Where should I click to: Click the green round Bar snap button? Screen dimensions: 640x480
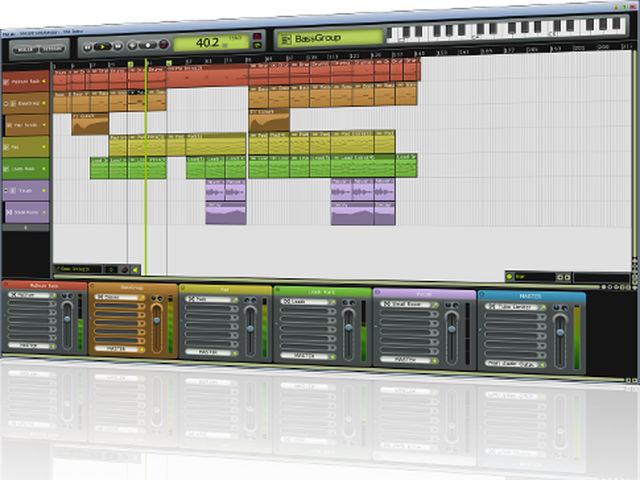pyautogui.click(x=509, y=276)
